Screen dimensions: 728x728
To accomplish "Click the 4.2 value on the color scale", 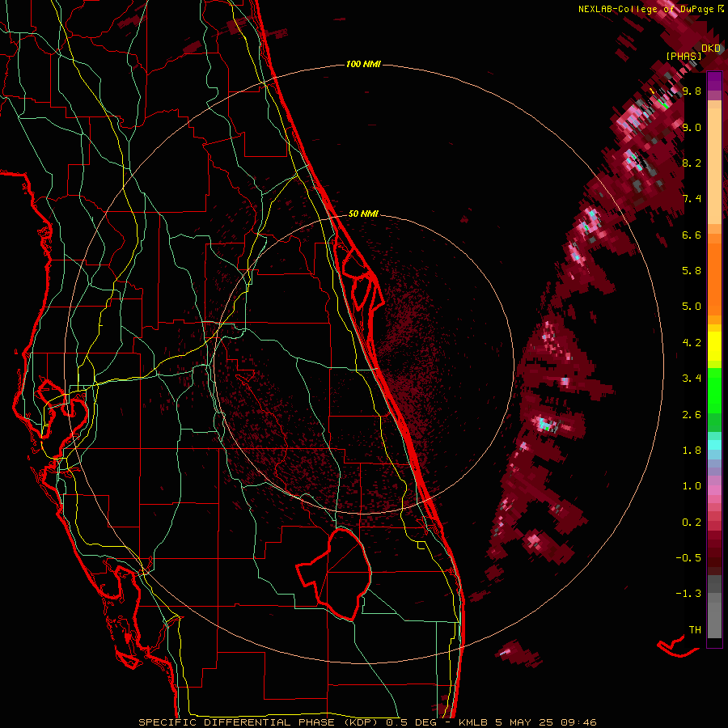I will [x=692, y=343].
